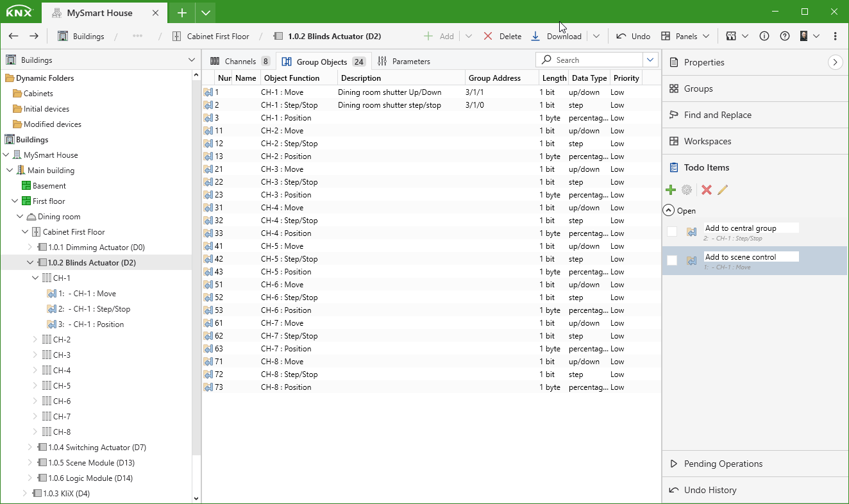Click the Panels layout icon
Screen dimensions: 849x504
666,37
